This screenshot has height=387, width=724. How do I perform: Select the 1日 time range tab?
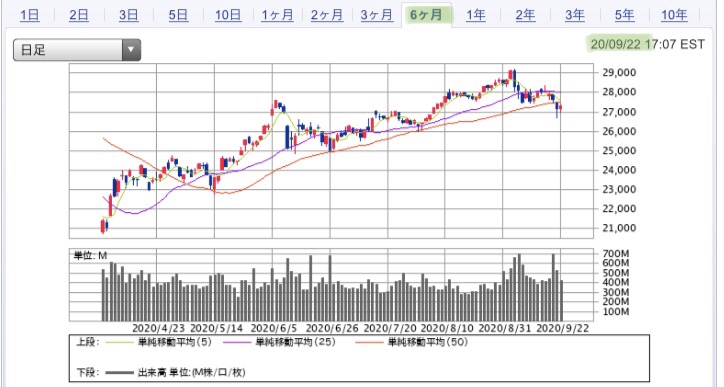[x=30, y=15]
